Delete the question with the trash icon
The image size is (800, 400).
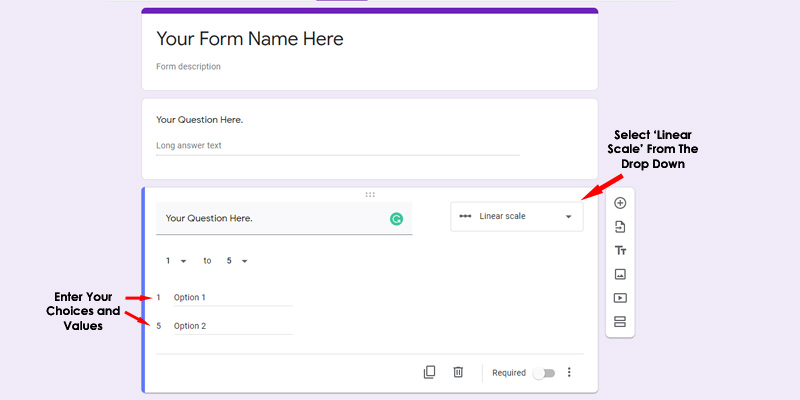pos(458,372)
